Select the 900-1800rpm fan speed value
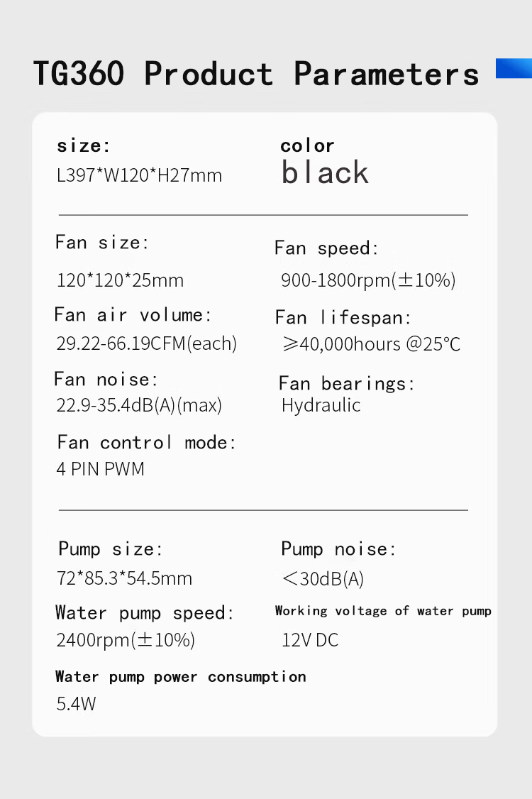Image resolution: width=532 pixels, height=799 pixels. (x=368, y=280)
